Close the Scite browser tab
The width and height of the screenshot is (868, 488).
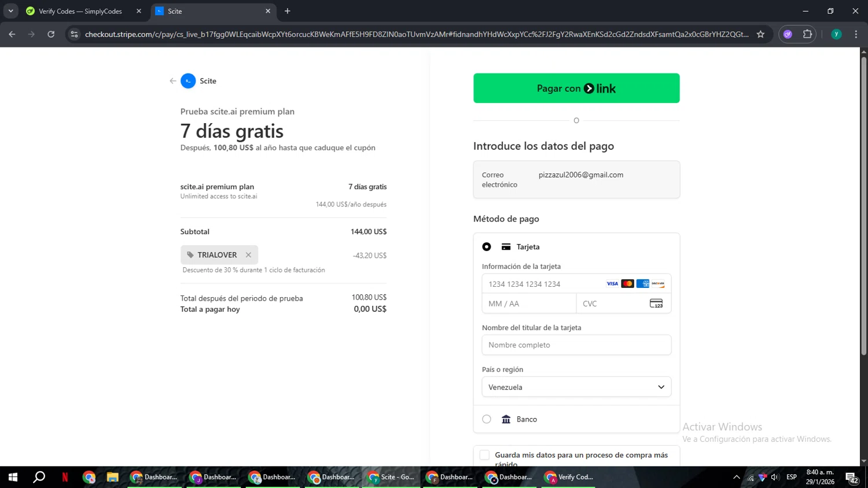click(x=268, y=11)
